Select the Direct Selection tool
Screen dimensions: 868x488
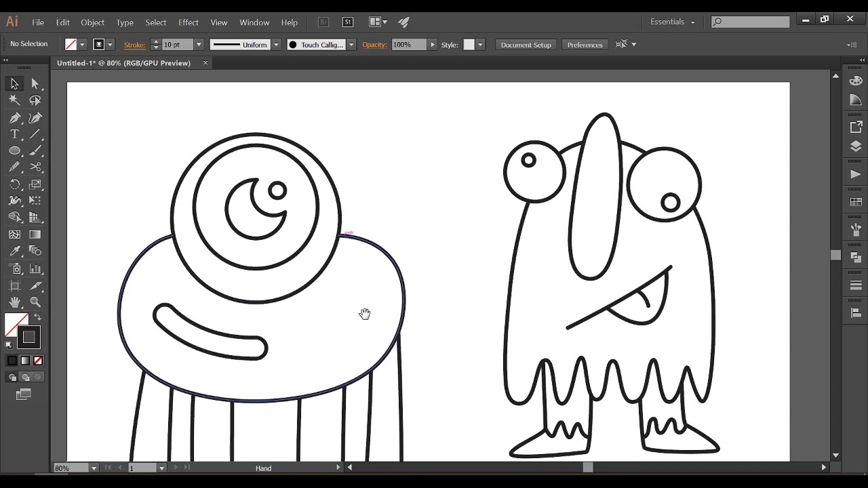[x=35, y=83]
